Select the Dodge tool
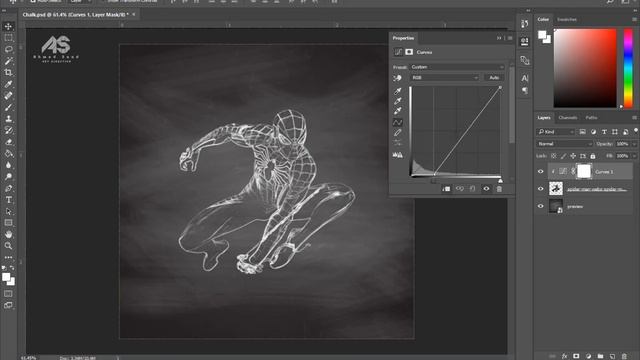The image size is (640, 360). [x=8, y=177]
